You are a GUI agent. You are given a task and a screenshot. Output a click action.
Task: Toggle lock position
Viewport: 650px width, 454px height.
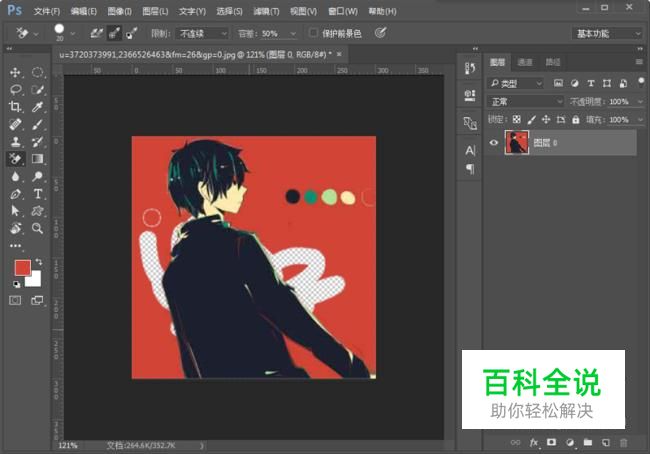point(546,119)
